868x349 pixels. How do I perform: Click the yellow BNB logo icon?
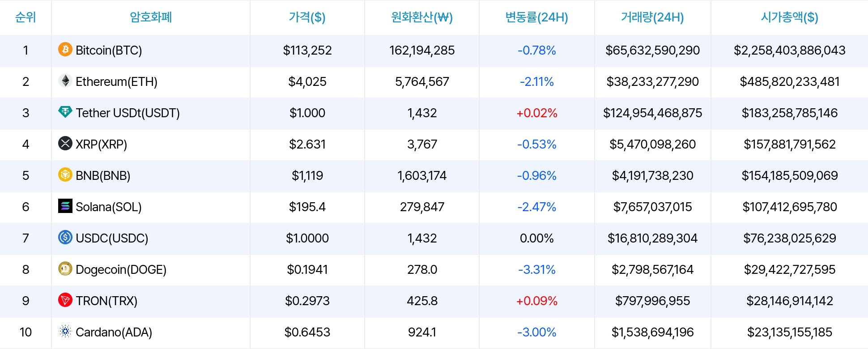65,174
